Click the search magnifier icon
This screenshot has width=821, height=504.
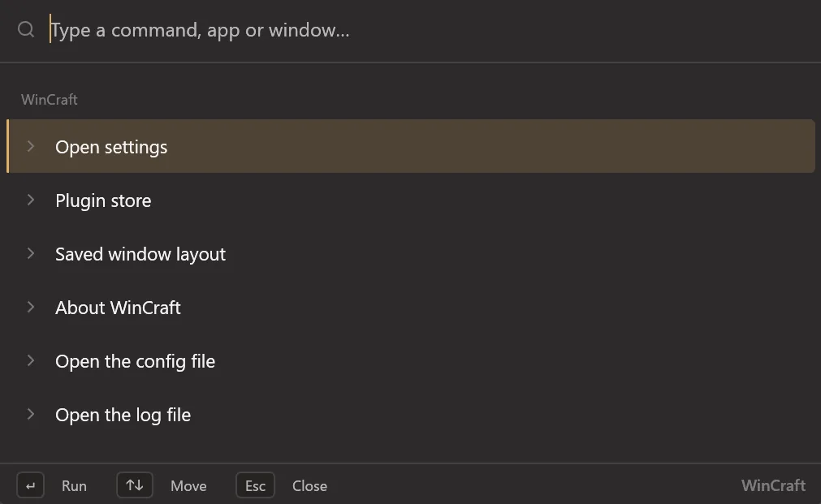[26, 29]
